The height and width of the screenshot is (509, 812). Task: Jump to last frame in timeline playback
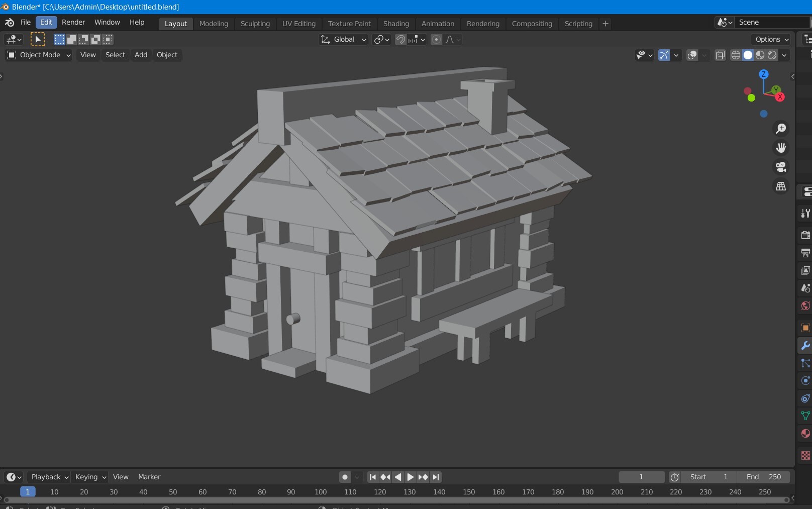[x=436, y=477]
